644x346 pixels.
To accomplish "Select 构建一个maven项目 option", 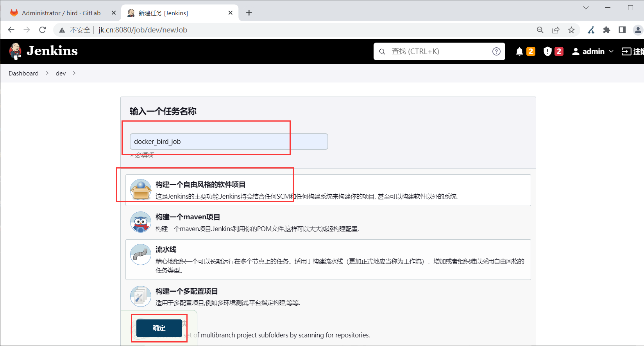I will 328,222.
